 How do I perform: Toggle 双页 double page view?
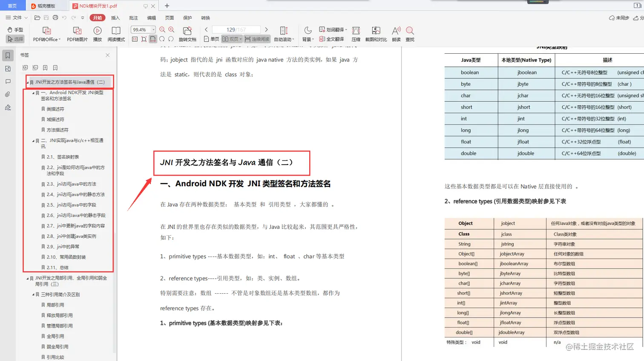[232, 39]
